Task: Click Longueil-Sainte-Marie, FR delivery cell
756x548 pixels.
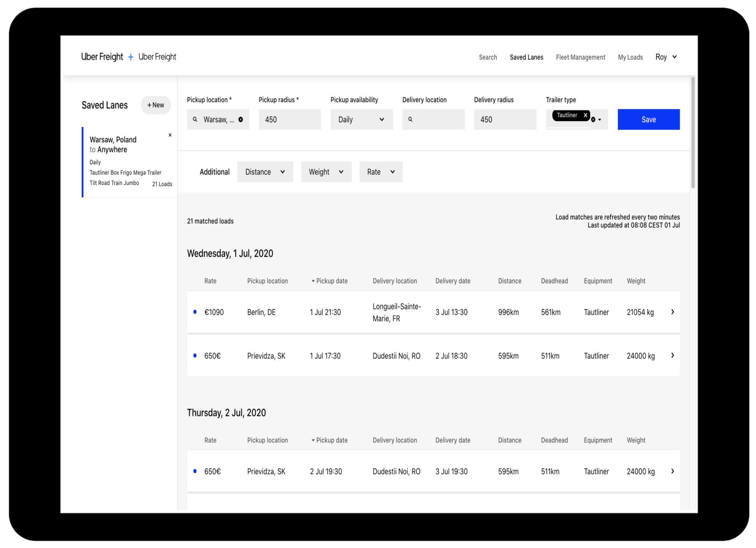Action: coord(397,312)
